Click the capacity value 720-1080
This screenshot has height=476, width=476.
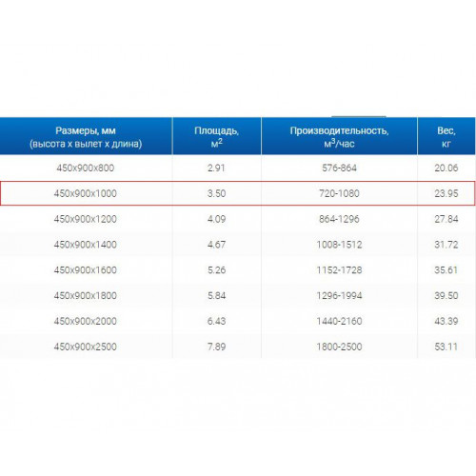[339, 193]
